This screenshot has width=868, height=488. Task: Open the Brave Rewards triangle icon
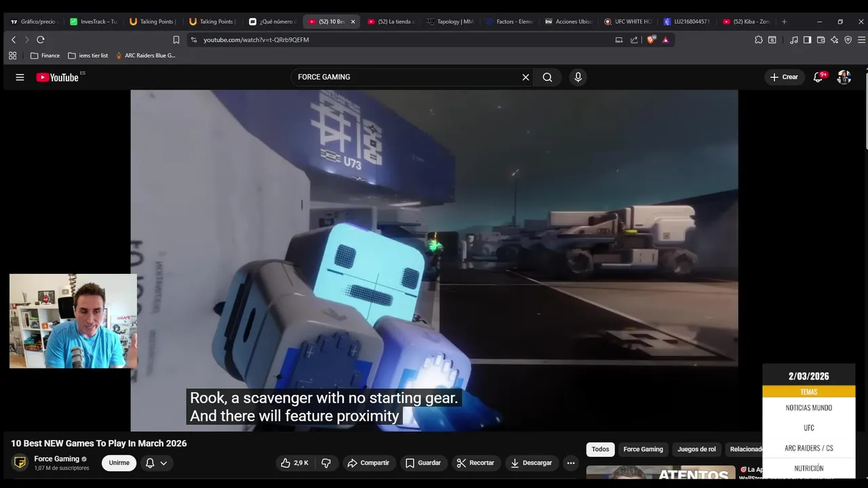[666, 40]
